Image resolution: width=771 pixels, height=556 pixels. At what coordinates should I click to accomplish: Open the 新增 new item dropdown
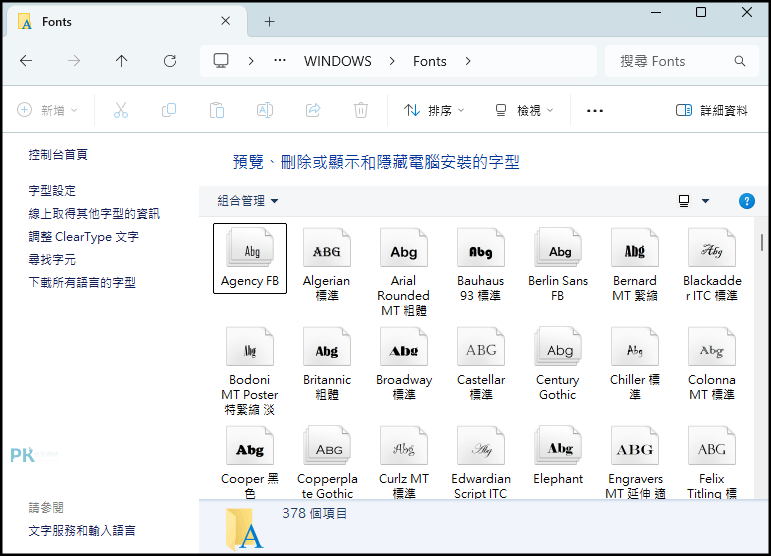pos(47,110)
